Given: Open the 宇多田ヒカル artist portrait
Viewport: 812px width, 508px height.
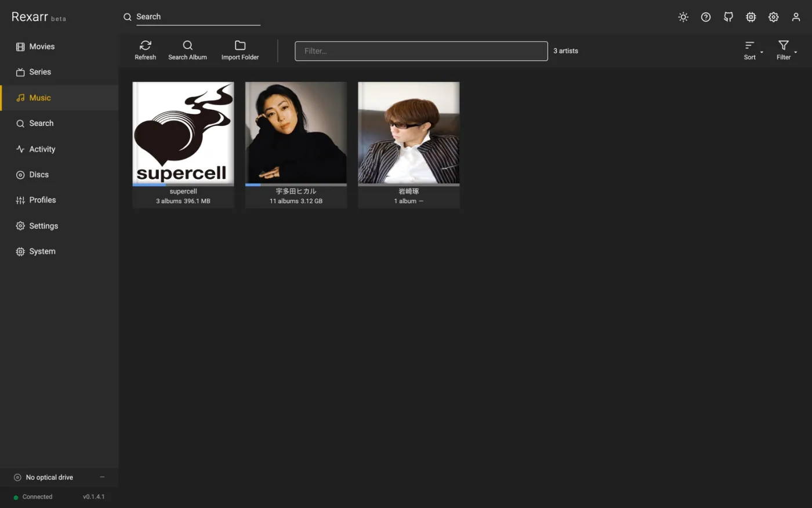Looking at the screenshot, I should tap(296, 133).
